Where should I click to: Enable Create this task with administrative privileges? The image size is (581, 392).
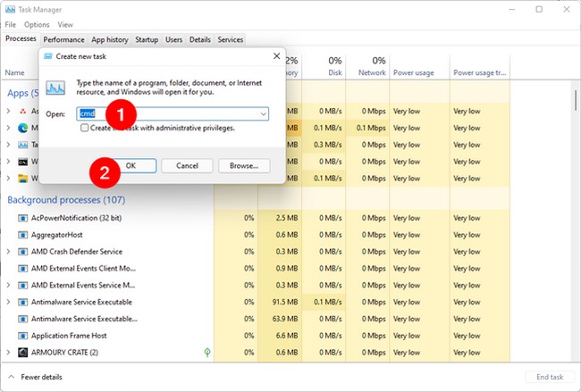coord(84,129)
